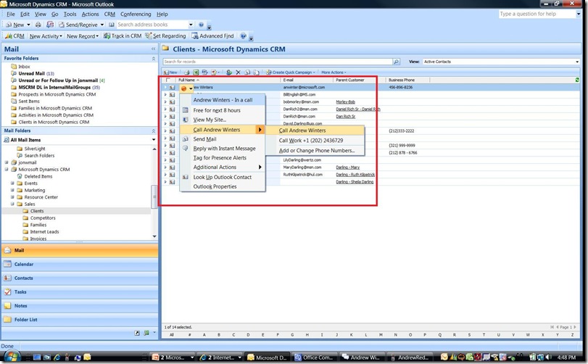The height and width of the screenshot is (364, 588).
Task: Click Help icon beside Search address books
Action: click(201, 25)
